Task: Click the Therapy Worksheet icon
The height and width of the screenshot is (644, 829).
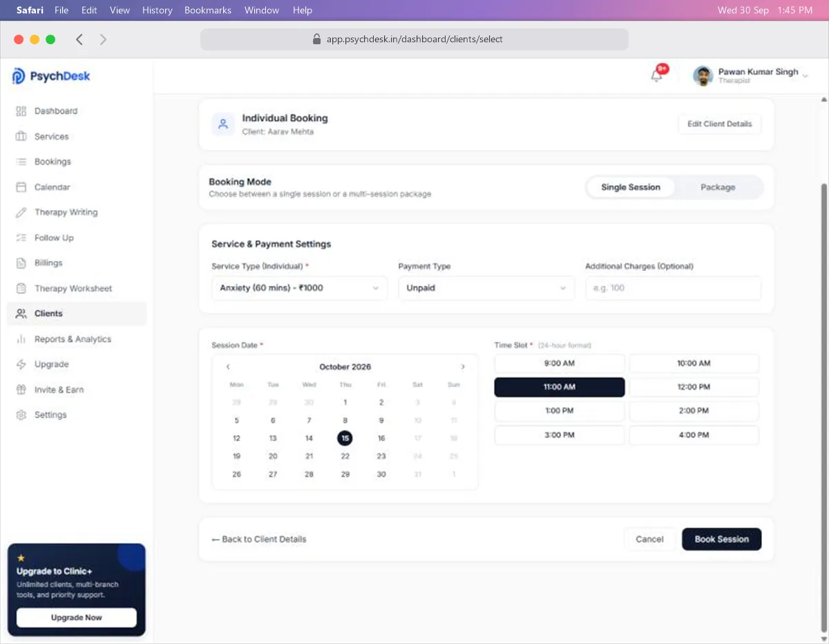Action: click(x=21, y=288)
